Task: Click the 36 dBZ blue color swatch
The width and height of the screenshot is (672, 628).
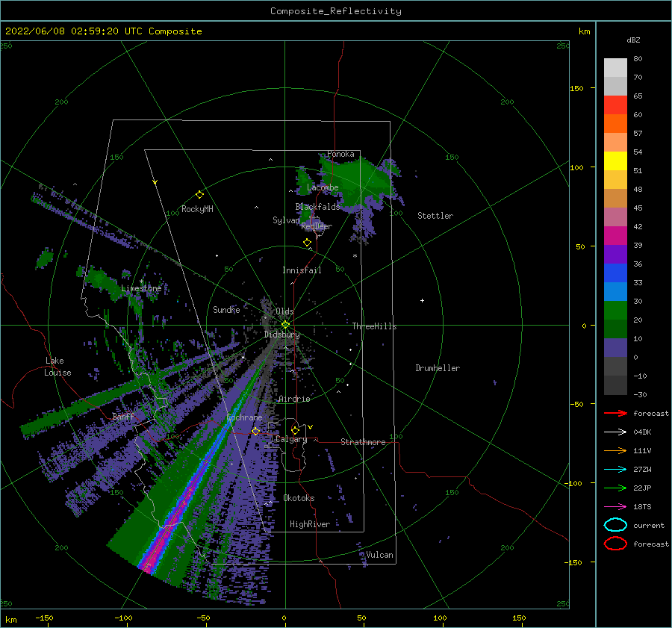Action: [615, 273]
